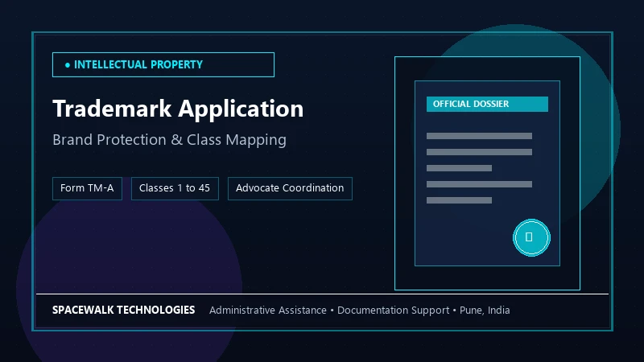Click the Spacewalk Technologies company name
644x362 pixels.
[x=124, y=310]
